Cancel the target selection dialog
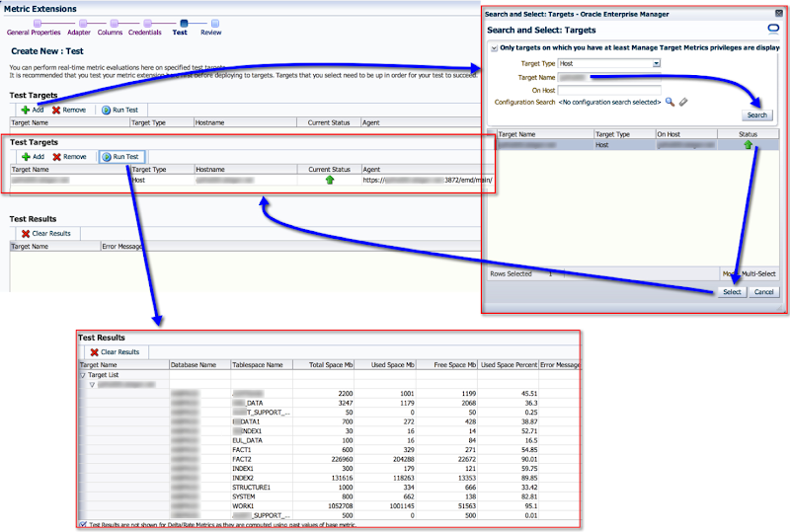 point(763,292)
